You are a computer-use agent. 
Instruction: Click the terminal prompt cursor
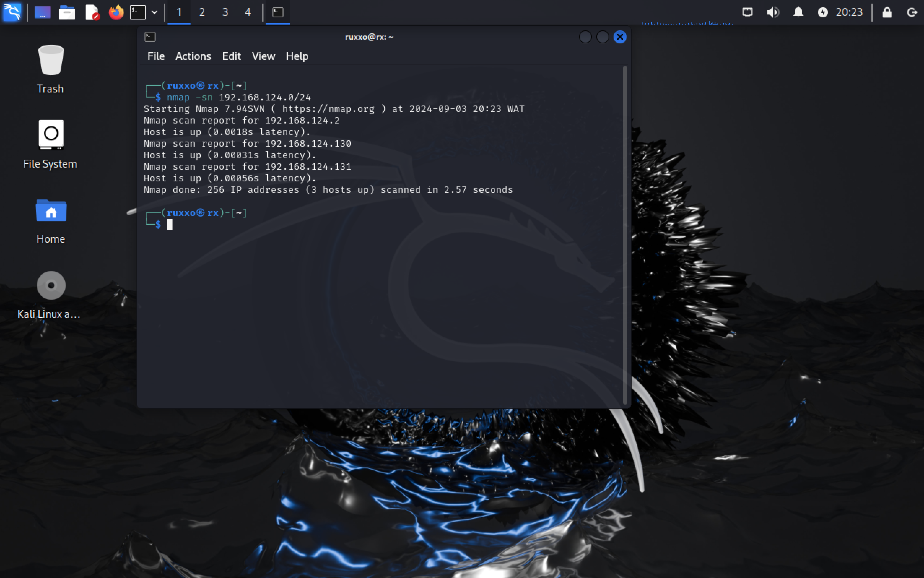170,224
